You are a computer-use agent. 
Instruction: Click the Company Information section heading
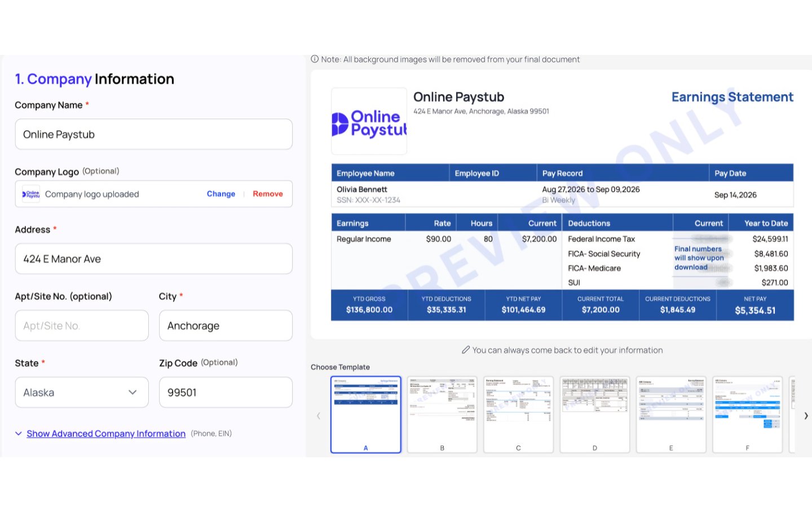coord(95,79)
